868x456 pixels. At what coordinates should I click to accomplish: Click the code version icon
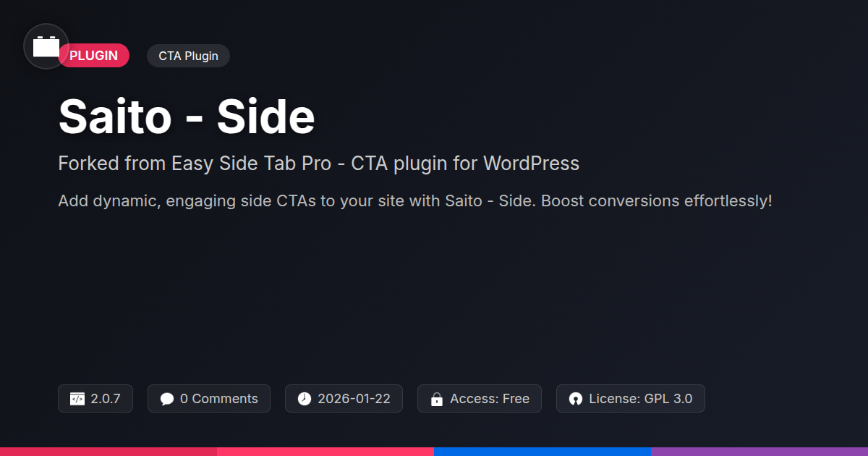pyautogui.click(x=77, y=399)
